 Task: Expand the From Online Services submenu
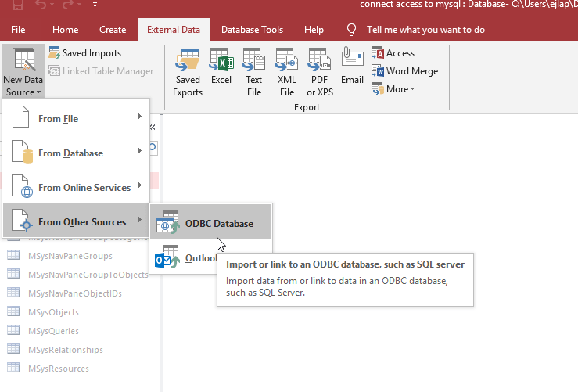76,187
